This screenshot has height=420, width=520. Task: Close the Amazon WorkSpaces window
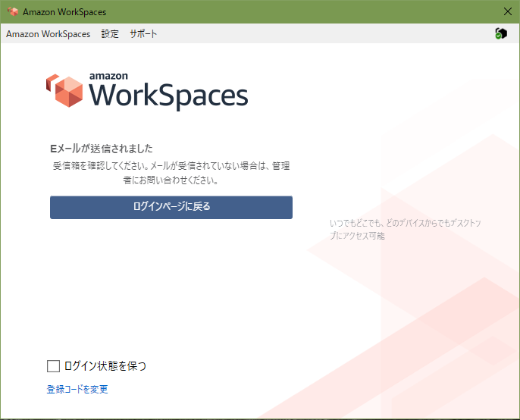click(x=507, y=11)
